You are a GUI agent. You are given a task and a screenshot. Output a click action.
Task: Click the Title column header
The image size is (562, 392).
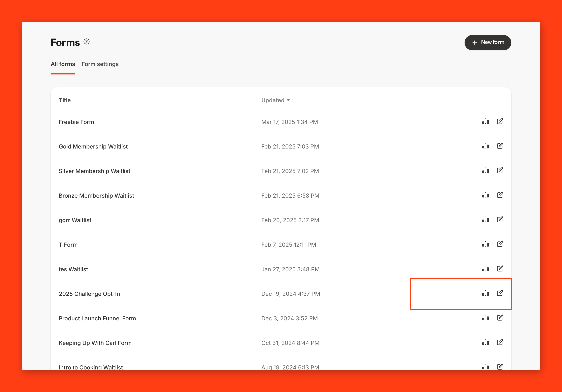point(65,100)
